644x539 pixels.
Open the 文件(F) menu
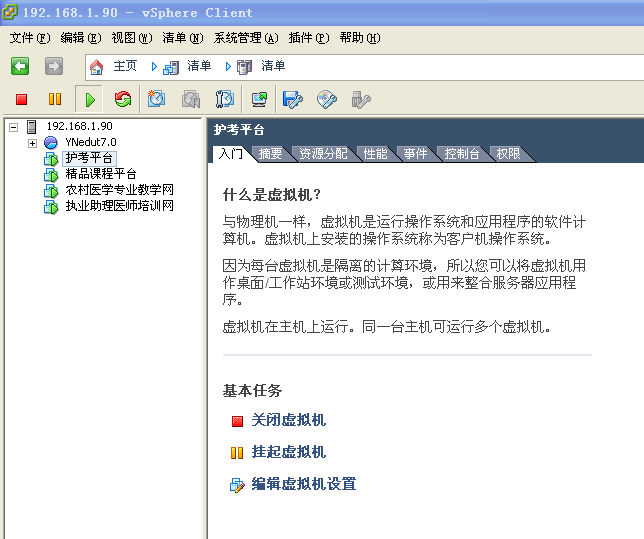pyautogui.click(x=30, y=38)
